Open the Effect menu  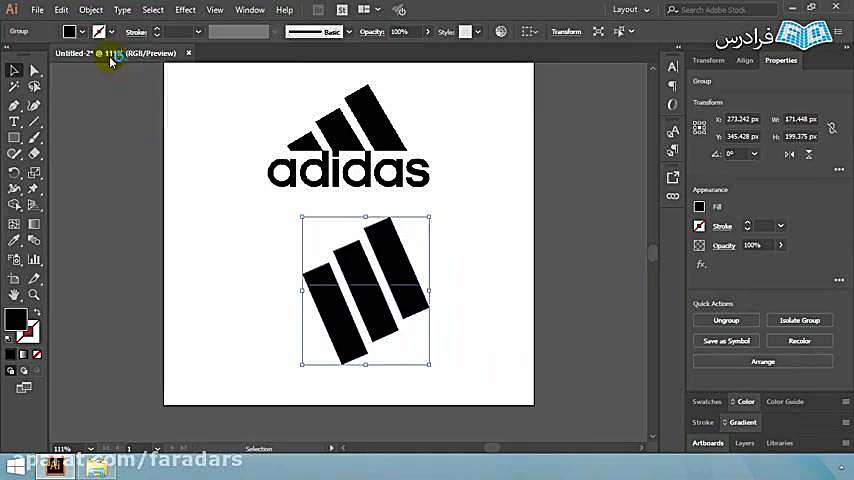(185, 10)
